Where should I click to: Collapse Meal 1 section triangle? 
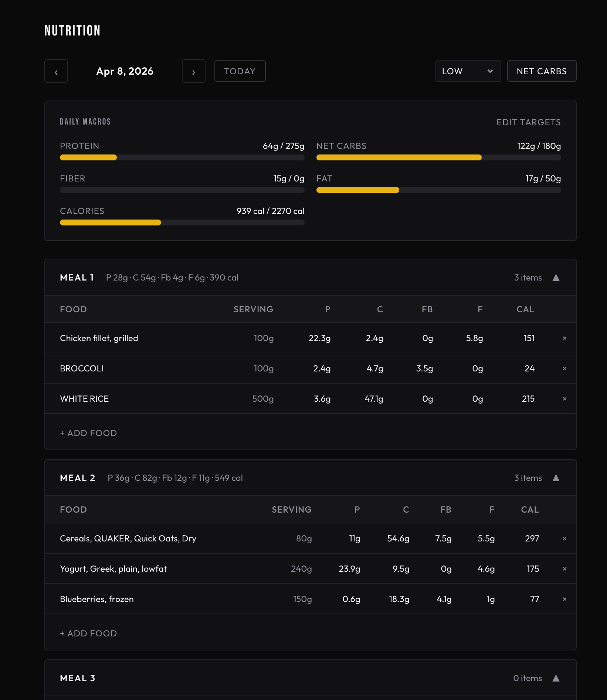(556, 278)
